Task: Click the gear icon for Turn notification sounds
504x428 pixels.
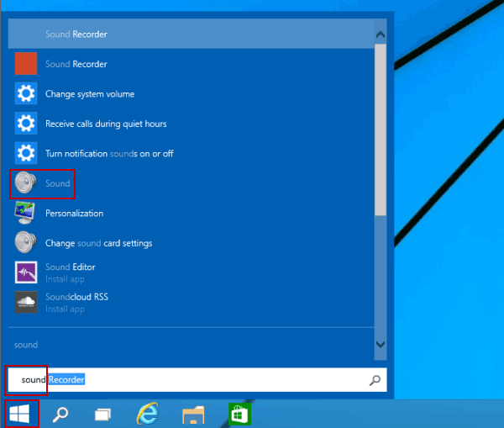Action: pos(26,153)
